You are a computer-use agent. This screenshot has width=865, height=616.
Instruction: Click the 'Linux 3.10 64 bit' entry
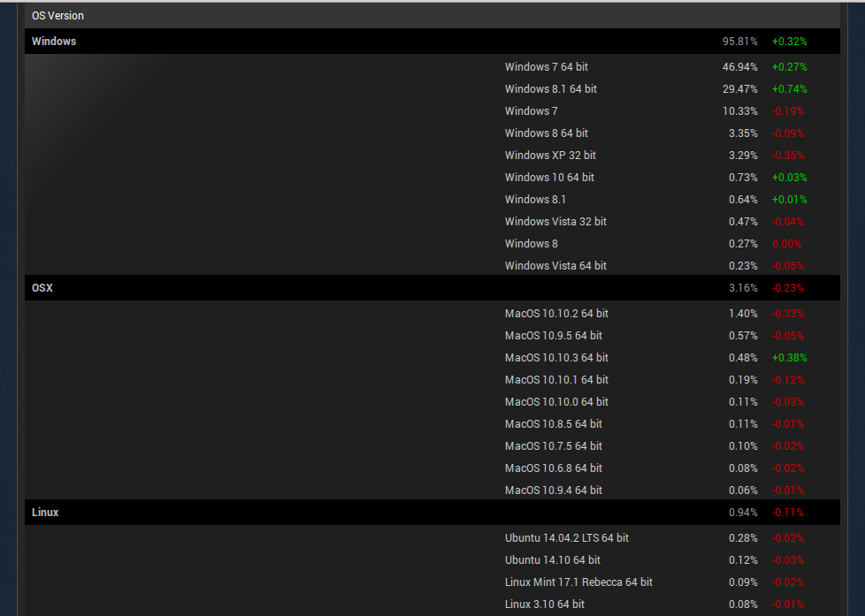[x=545, y=604]
